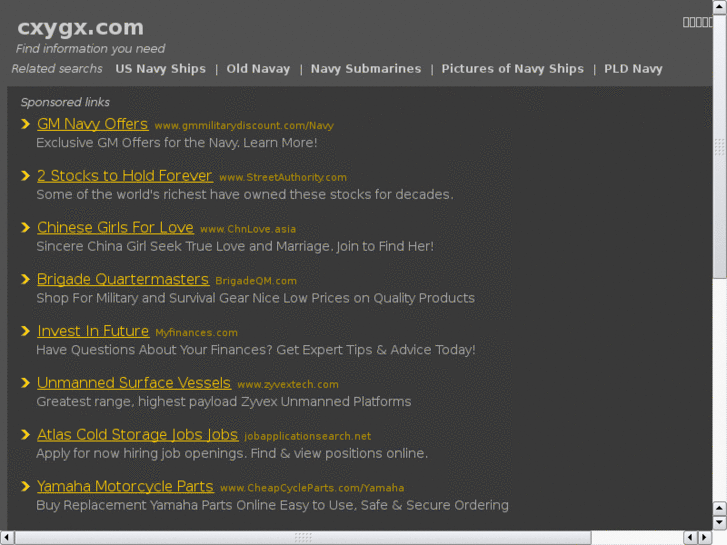This screenshot has width=727, height=545.
Task: Open the GM Navy Offers link
Action: 92,124
